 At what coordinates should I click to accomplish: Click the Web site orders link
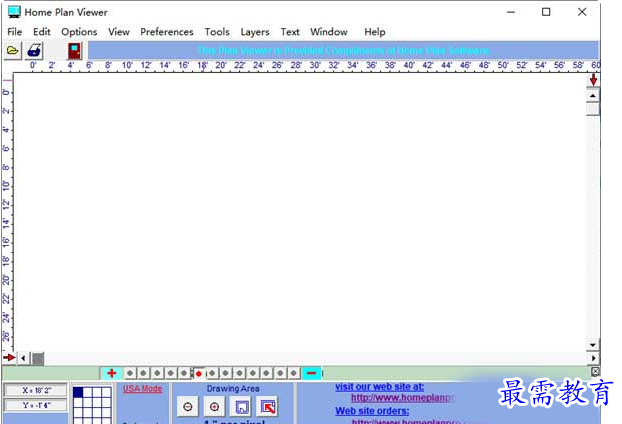[x=372, y=411]
